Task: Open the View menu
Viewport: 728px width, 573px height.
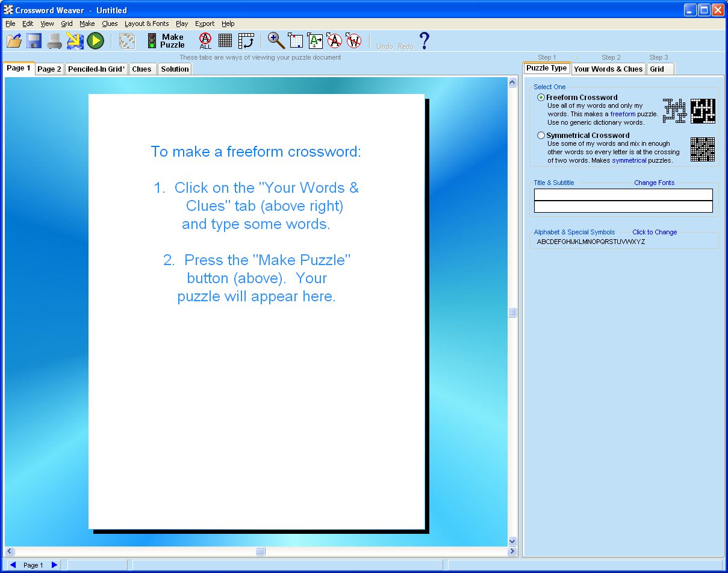Action: 48,24
